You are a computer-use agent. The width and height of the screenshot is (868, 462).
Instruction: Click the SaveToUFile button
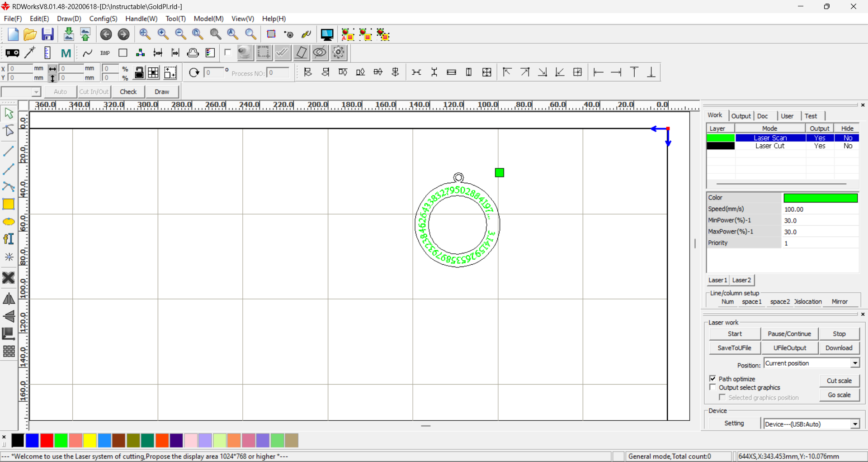(x=735, y=348)
